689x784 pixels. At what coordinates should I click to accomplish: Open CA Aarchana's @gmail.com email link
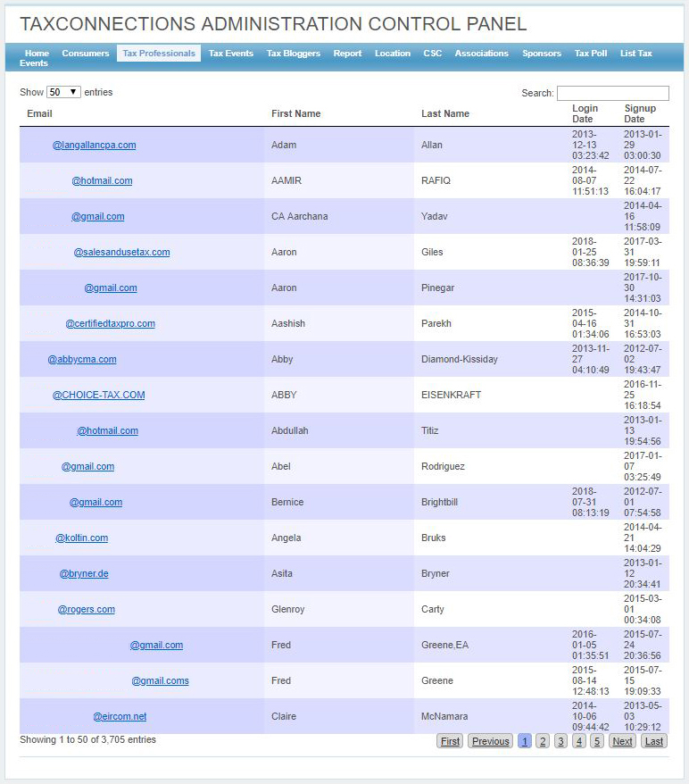[x=98, y=216]
